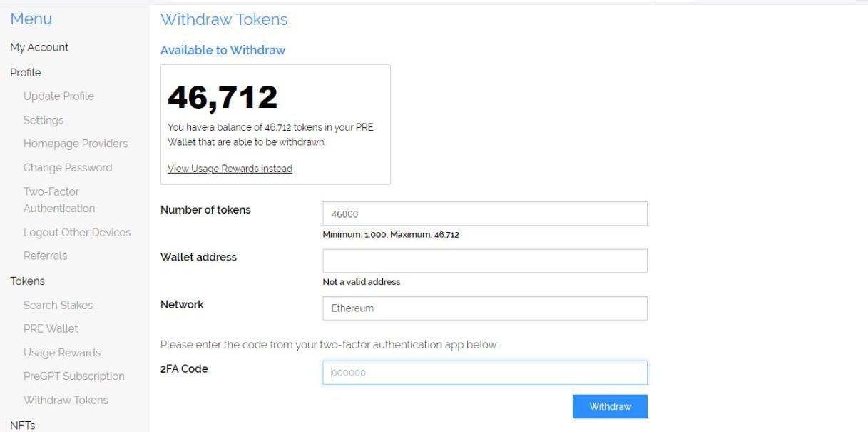
Task: Expand the NFTs menu section
Action: pos(22,425)
